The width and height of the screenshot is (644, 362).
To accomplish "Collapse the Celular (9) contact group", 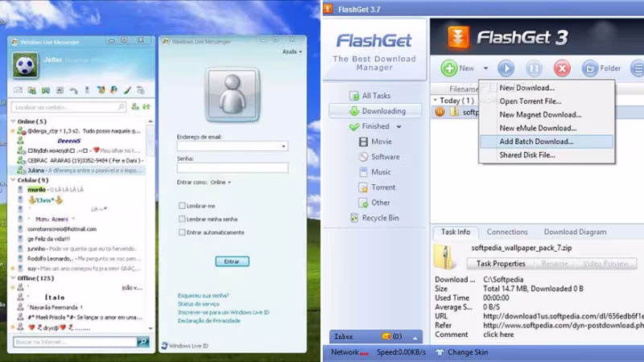I will pos(13,180).
